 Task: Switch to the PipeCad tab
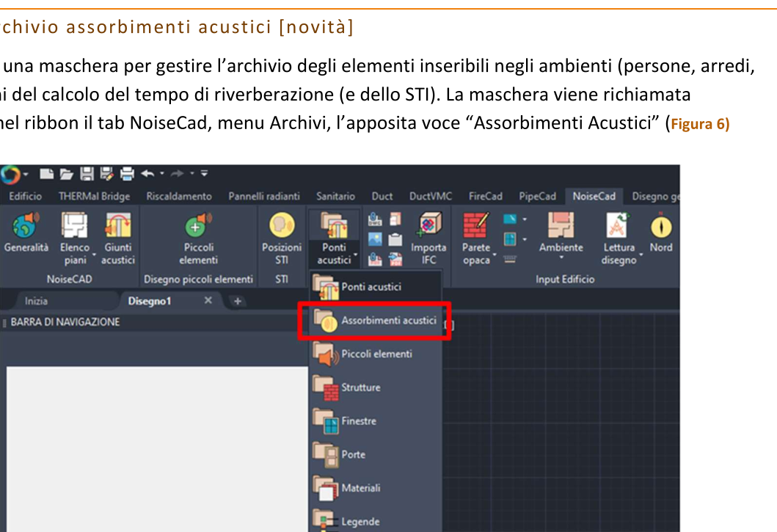coord(537,197)
